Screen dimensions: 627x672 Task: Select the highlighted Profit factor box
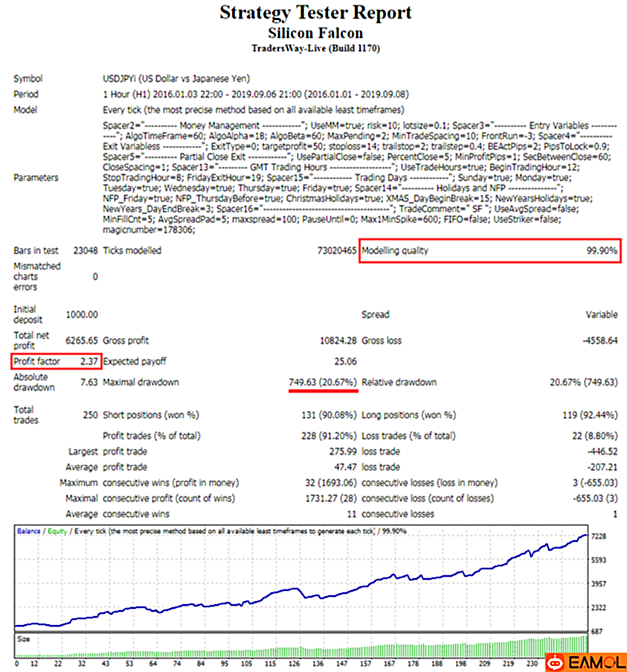(55, 362)
